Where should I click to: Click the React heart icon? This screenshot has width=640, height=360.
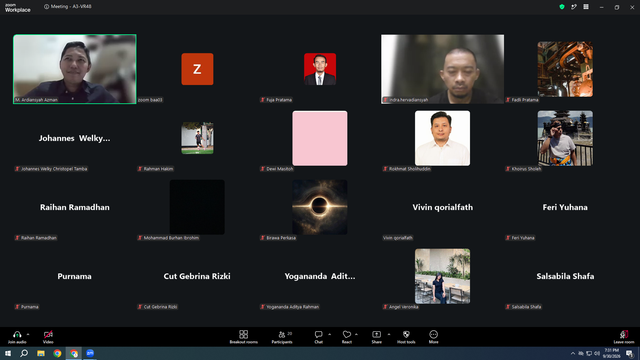pyautogui.click(x=347, y=335)
